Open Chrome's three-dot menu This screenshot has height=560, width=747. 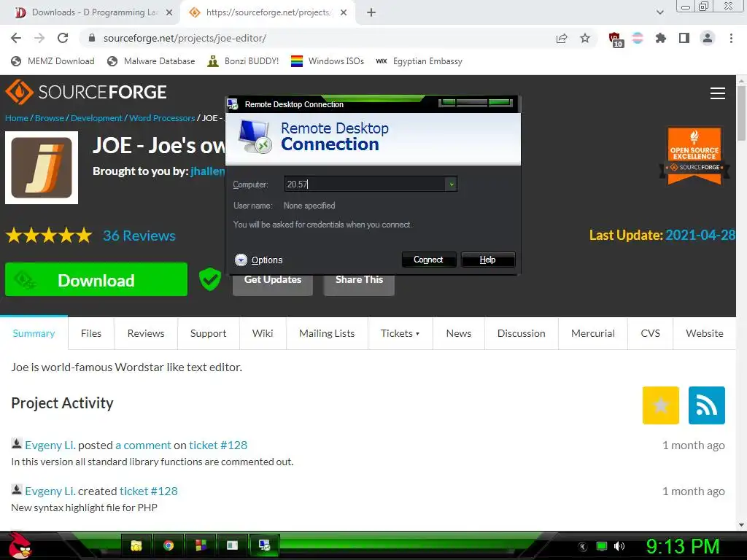pyautogui.click(x=731, y=38)
